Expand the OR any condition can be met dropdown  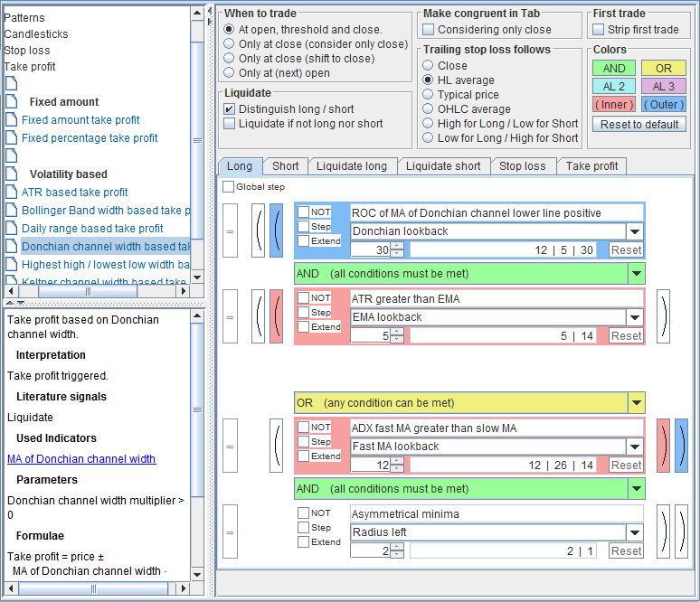(636, 403)
